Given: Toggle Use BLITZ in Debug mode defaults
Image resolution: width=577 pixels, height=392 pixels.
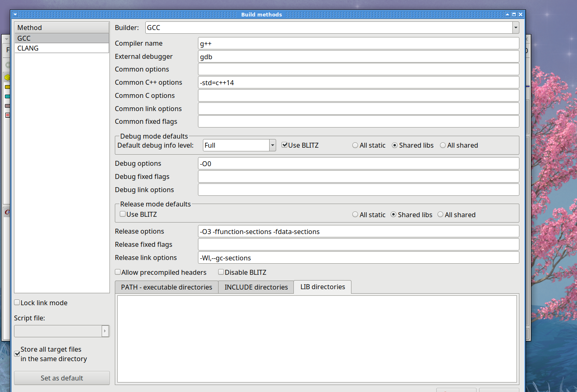Looking at the screenshot, I should point(284,145).
